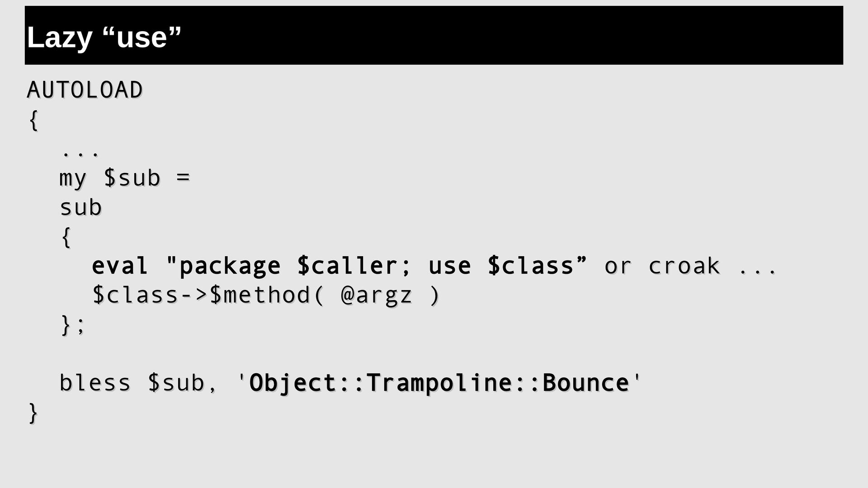Click the opening brace under sub
This screenshot has width=868, height=488.
click(66, 237)
